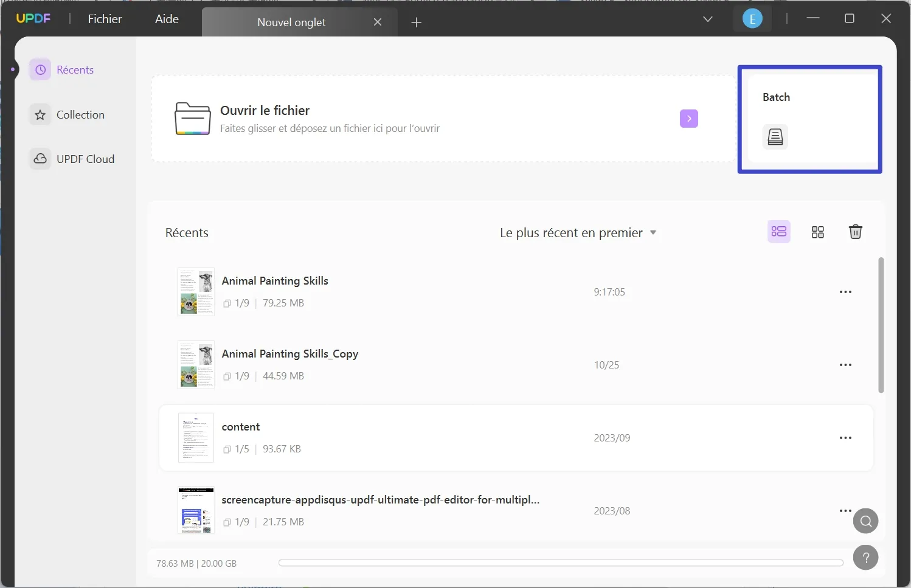The height and width of the screenshot is (588, 911).
Task: Click the file list vertical scrollbar
Action: pyautogui.click(x=881, y=325)
